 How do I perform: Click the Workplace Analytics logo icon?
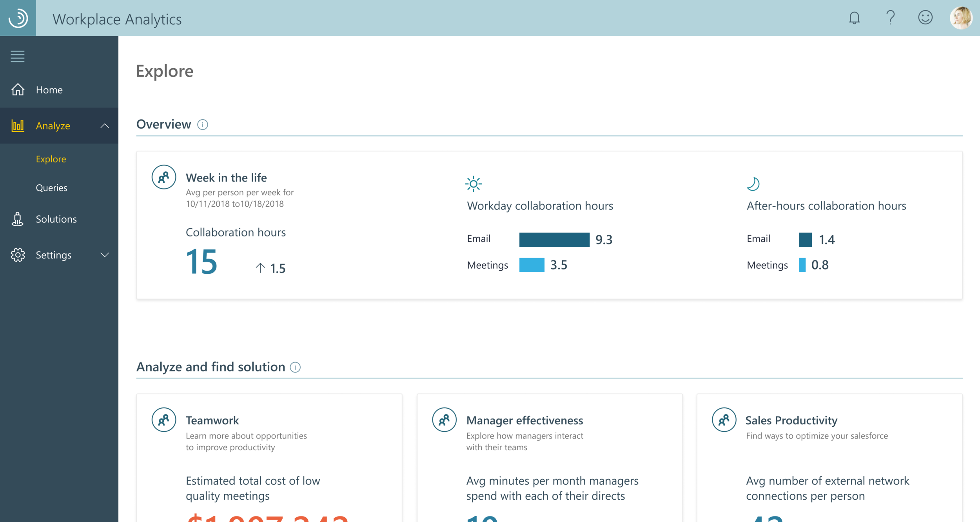pos(18,18)
